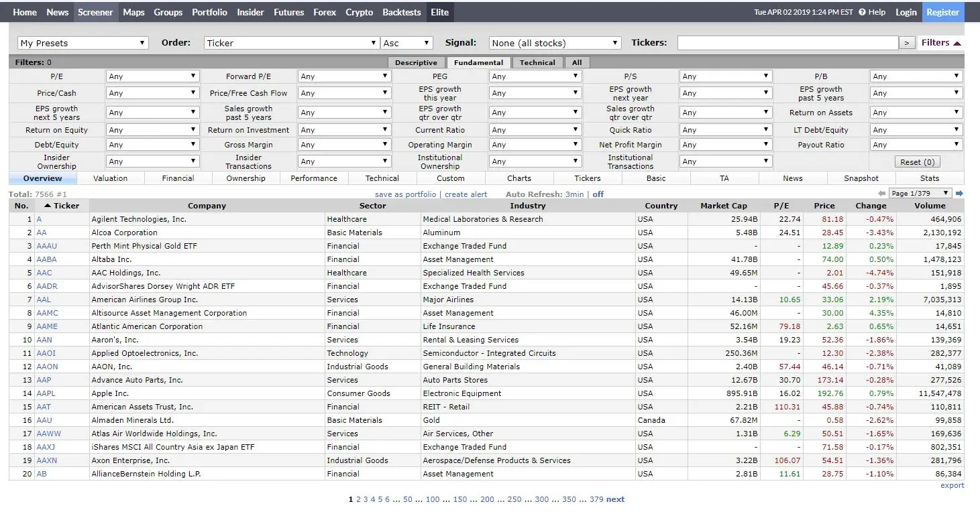Click Almaden Minerals Ltd. country Canada

651,420
